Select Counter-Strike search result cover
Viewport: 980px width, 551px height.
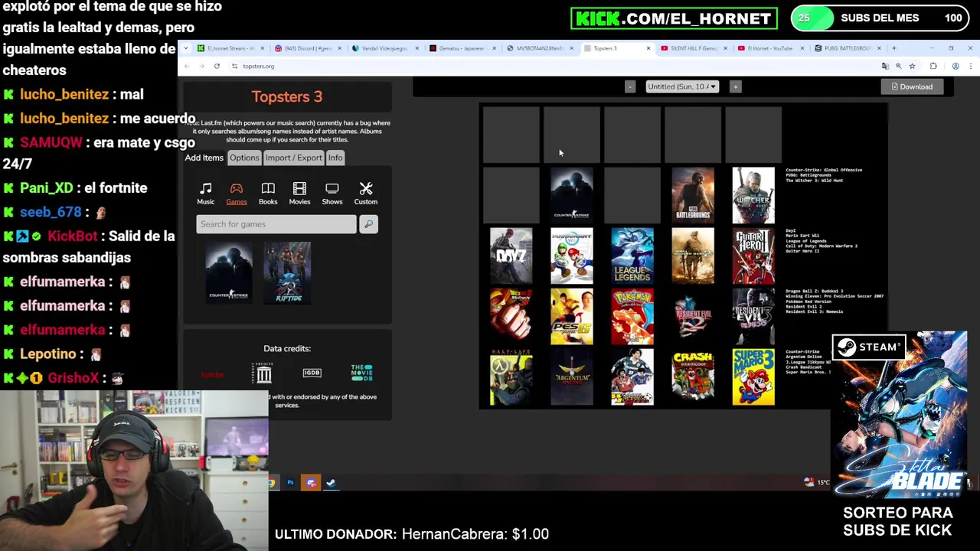click(228, 272)
